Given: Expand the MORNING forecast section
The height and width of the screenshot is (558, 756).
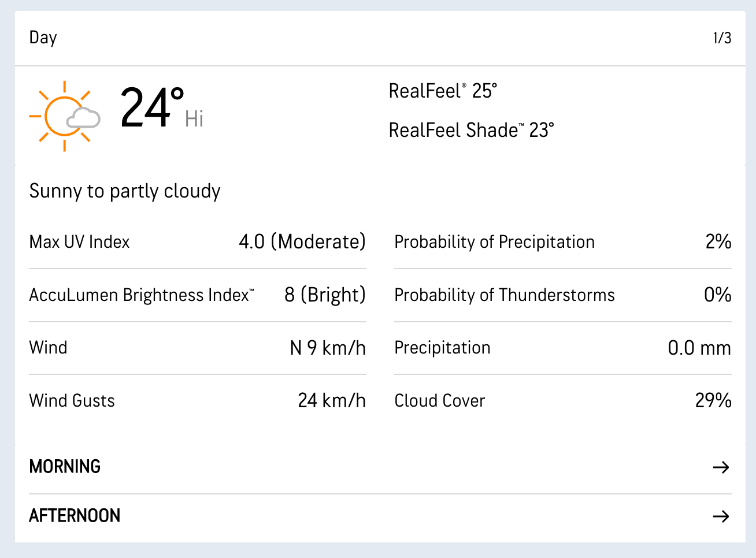Looking at the screenshot, I should coord(65,467).
